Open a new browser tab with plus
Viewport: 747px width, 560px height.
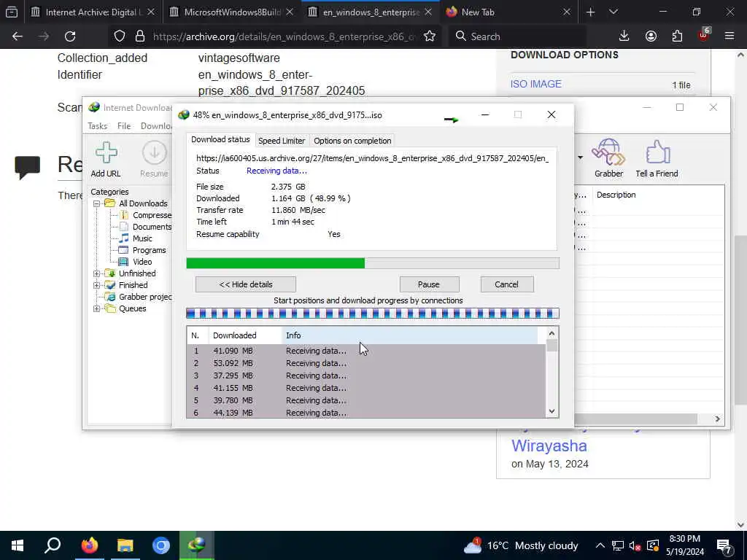point(591,12)
